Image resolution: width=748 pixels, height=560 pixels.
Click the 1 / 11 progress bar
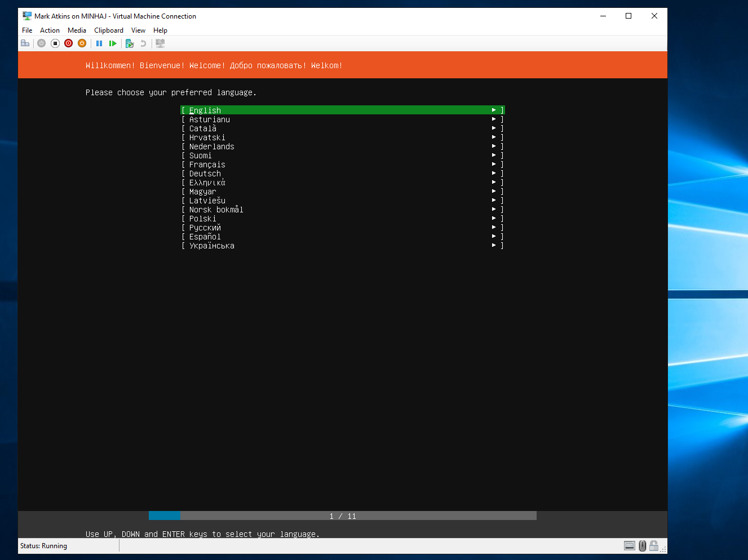click(342, 516)
